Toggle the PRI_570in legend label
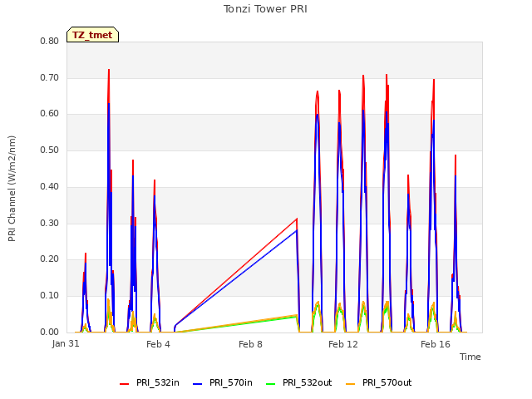 (231, 383)
